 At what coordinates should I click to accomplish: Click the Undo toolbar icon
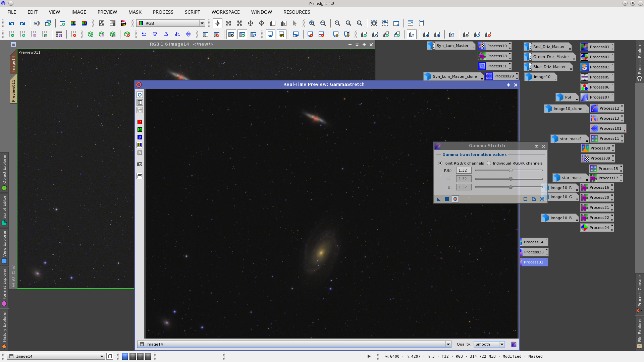tap(11, 23)
